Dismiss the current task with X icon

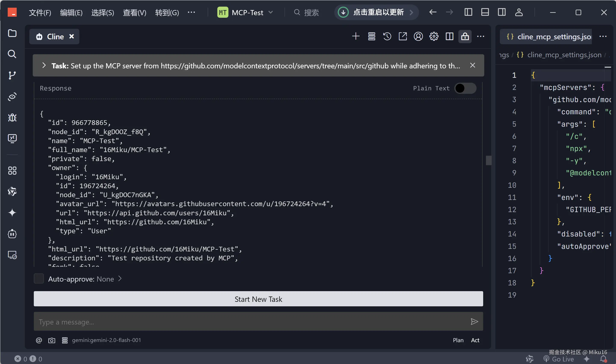pos(473,65)
